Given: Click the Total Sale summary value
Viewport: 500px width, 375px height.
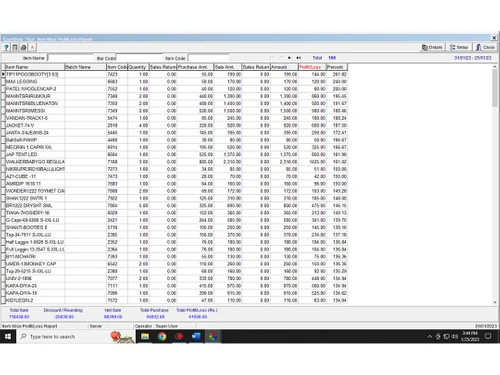Looking at the screenshot, I should 19,317.
